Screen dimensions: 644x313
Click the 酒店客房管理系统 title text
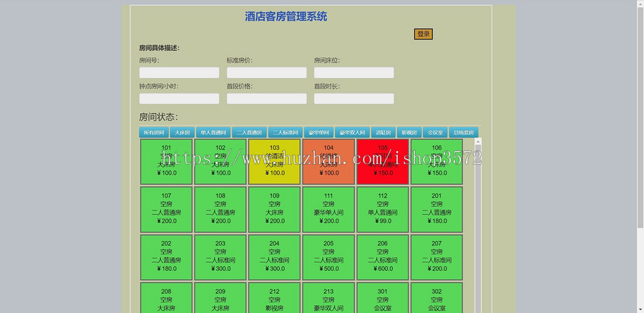286,16
